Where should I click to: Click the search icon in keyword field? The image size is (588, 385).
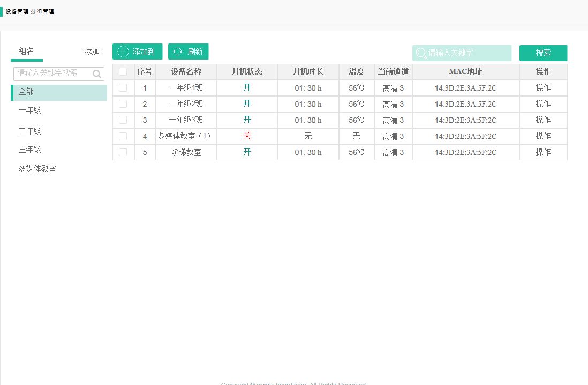click(421, 53)
